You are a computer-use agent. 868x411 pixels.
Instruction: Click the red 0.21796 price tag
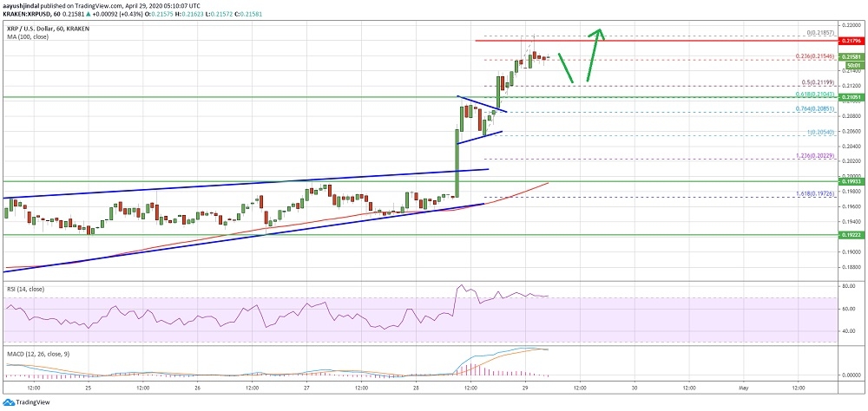pyautogui.click(x=850, y=41)
